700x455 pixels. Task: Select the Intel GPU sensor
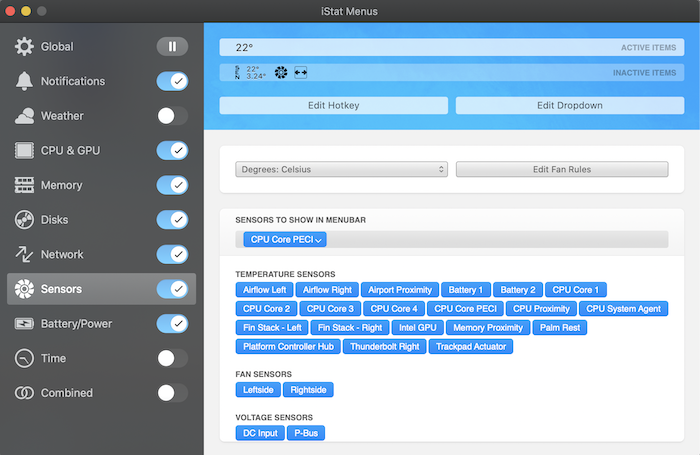[417, 328]
